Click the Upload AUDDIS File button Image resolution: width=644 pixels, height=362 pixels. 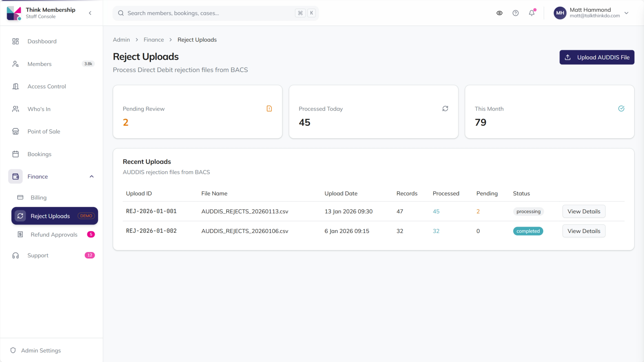point(597,57)
